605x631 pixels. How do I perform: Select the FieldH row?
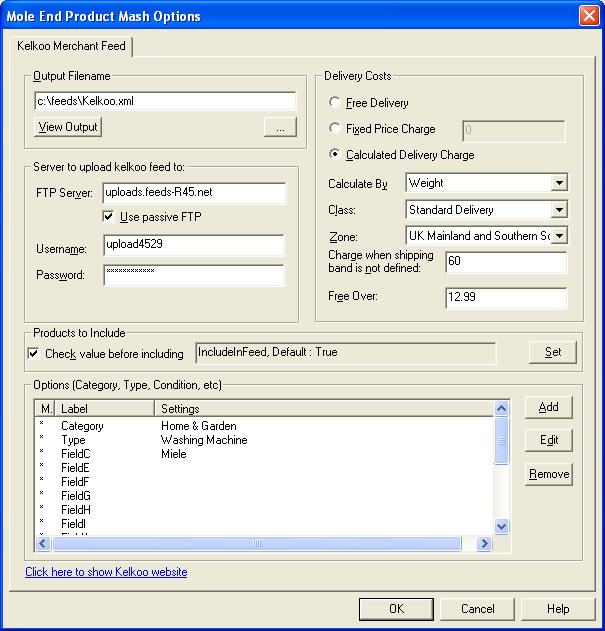tap(264, 510)
